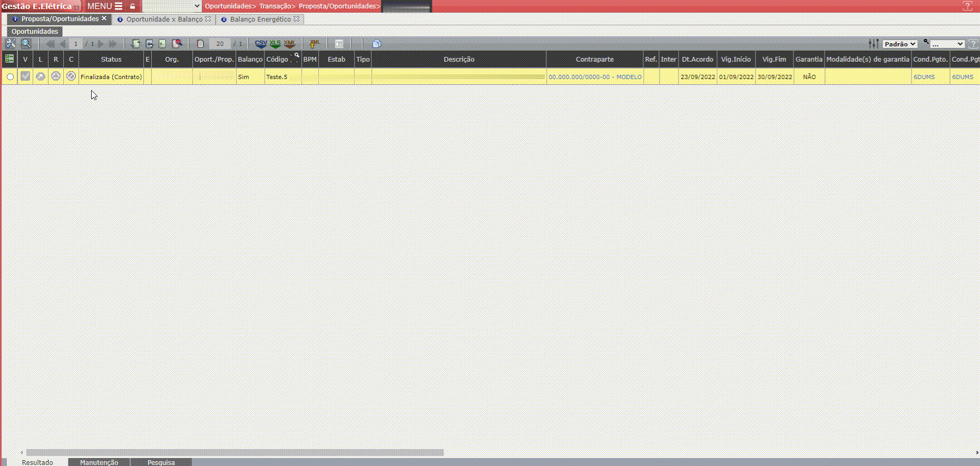Click the records per page field showing 20
980x466 pixels.
(220, 44)
